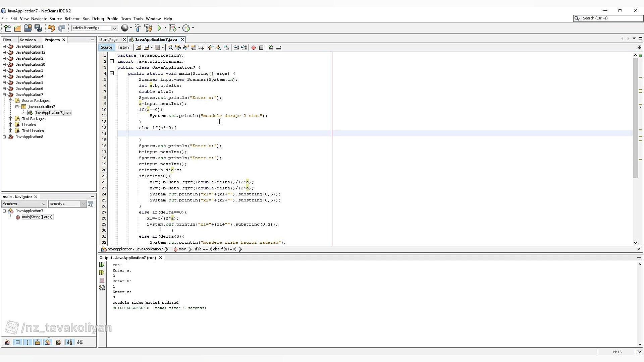Open Run Project dropdown arrow
The height and width of the screenshot is (362, 644).
[x=165, y=28]
